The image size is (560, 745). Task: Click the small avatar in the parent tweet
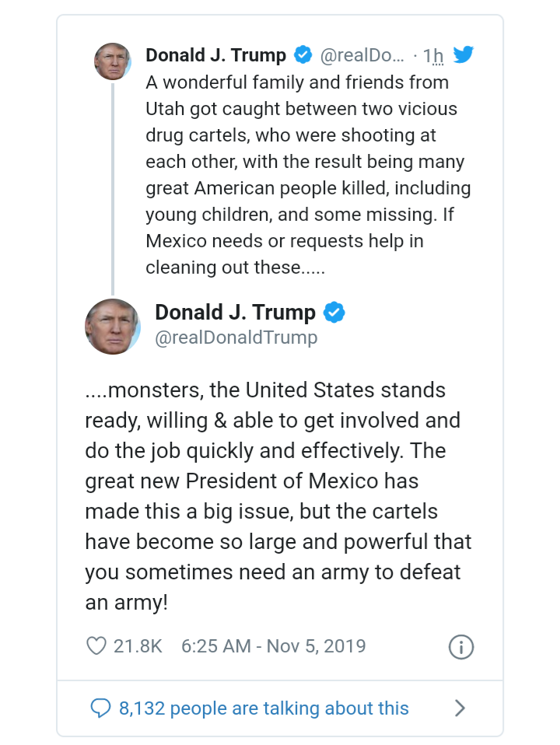point(113,61)
